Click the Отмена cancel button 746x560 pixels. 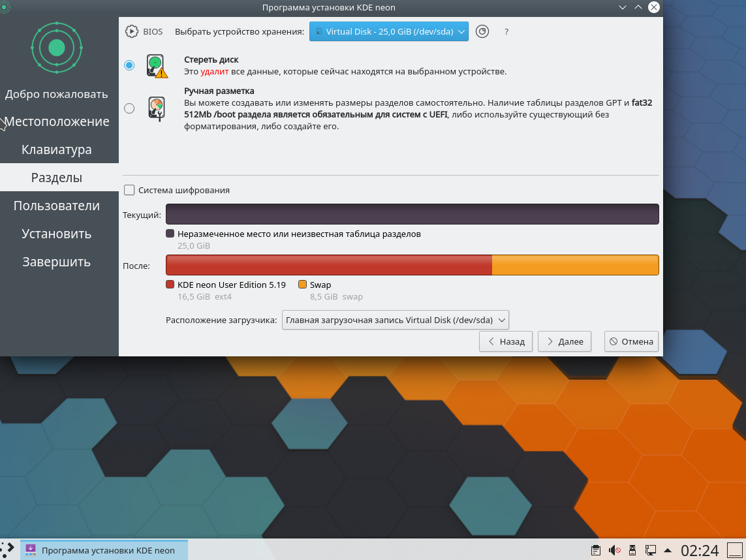[x=631, y=341]
